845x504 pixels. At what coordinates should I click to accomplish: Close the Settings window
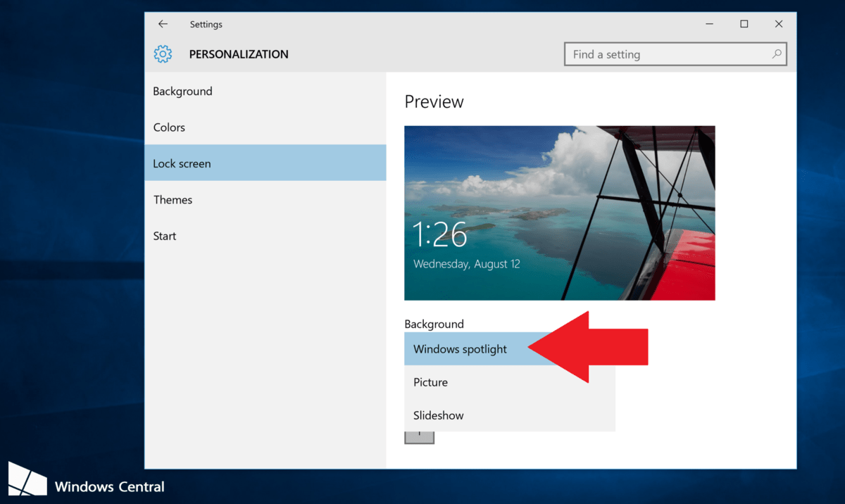pos(779,24)
